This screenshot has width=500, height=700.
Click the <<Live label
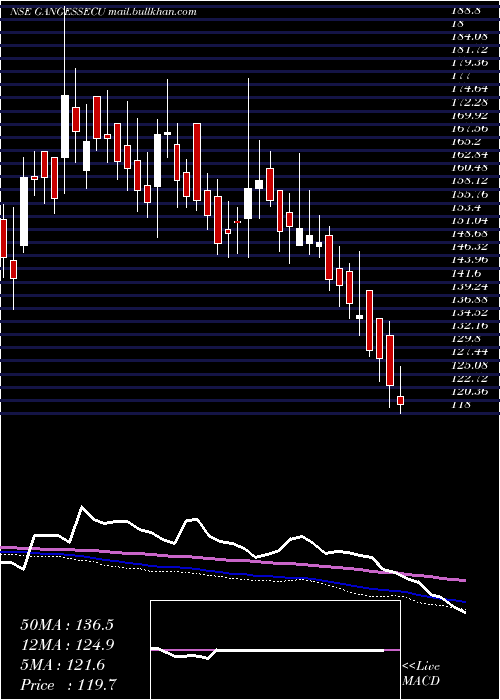pos(421,667)
